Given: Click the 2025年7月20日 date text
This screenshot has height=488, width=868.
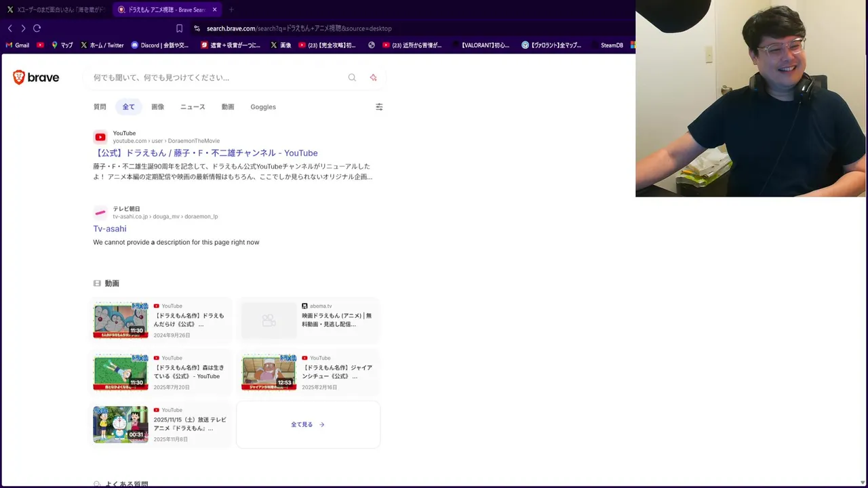Looking at the screenshot, I should tap(172, 388).
